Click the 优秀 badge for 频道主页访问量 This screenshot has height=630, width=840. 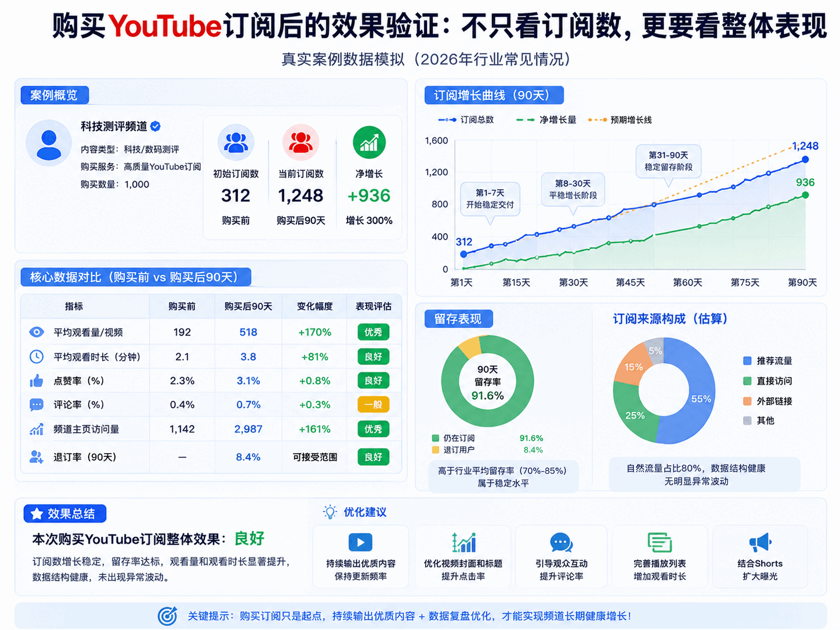(373, 429)
